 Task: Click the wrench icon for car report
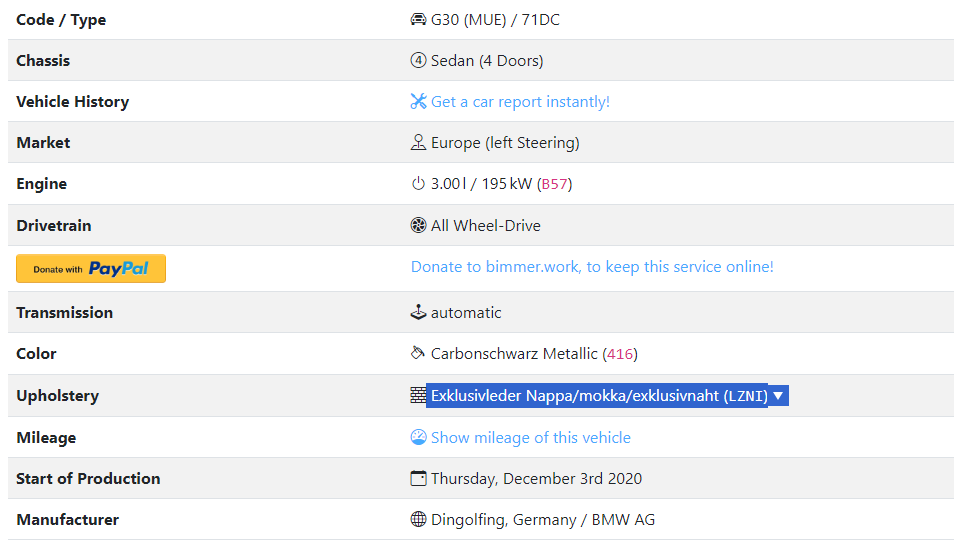click(418, 102)
